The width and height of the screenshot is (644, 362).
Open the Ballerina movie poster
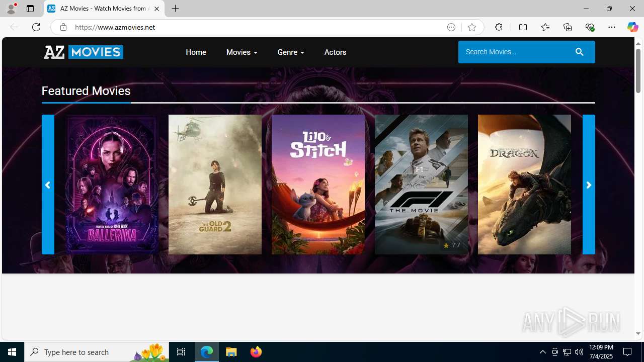[112, 185]
